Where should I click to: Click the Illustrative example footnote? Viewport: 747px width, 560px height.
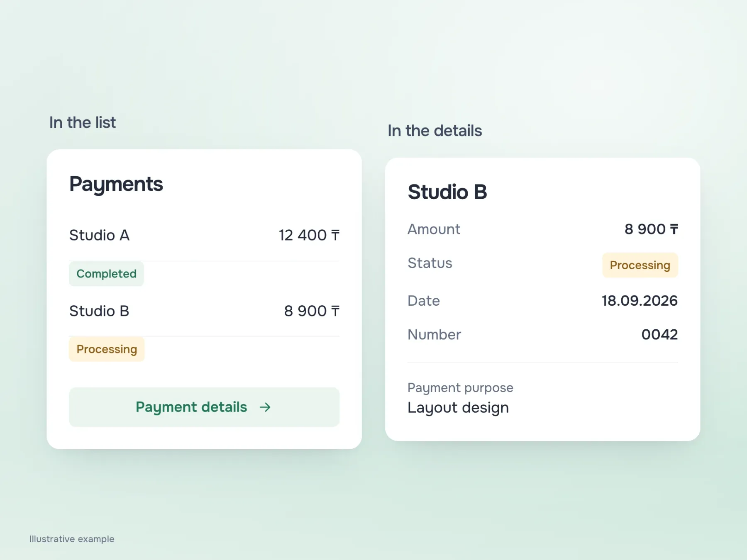[x=72, y=539]
